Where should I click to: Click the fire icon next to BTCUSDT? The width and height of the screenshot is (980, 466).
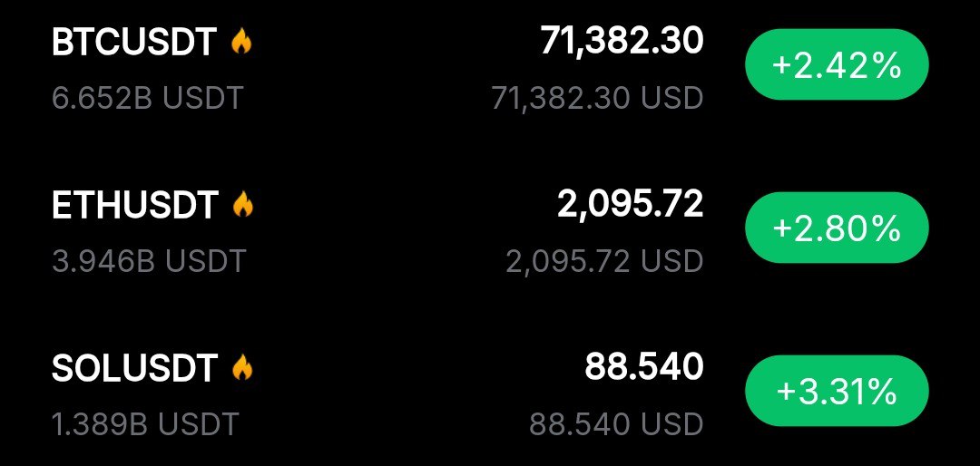pos(241,42)
